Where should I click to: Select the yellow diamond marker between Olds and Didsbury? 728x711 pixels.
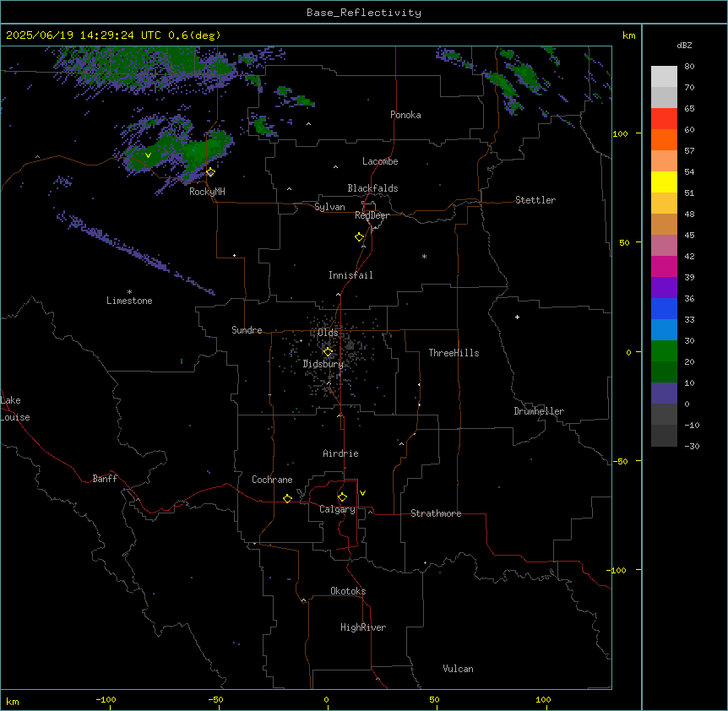click(328, 352)
